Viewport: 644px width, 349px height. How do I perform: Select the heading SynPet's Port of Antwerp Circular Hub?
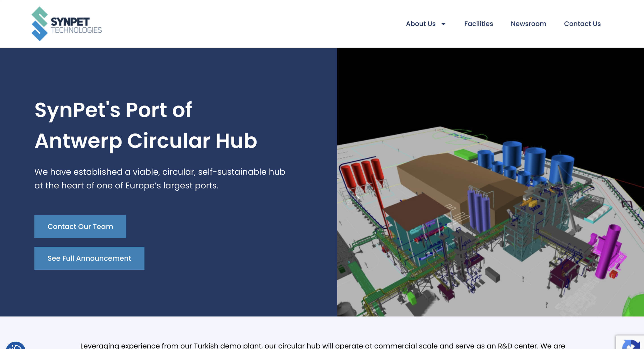click(x=146, y=125)
